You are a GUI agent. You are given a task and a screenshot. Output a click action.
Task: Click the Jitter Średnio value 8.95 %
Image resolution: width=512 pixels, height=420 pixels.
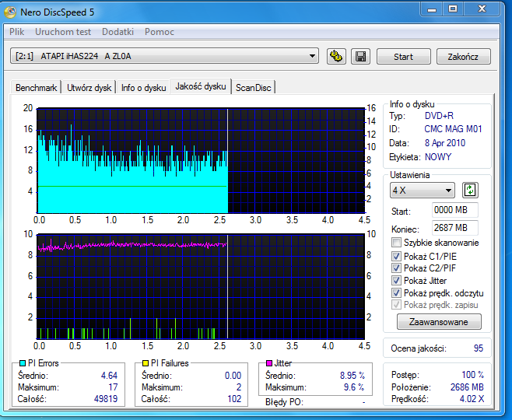[352, 376]
